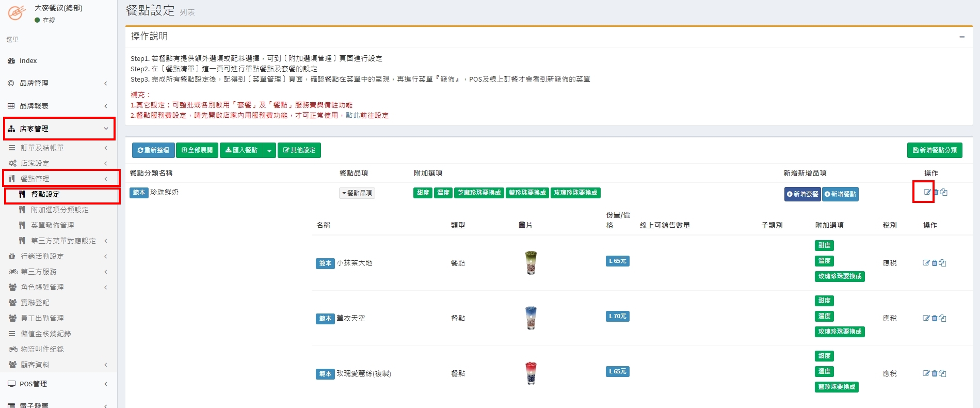Image resolution: width=980 pixels, height=408 pixels.
Task: Click the 小抹茶大地 drink thumbnail
Action: coord(531,262)
